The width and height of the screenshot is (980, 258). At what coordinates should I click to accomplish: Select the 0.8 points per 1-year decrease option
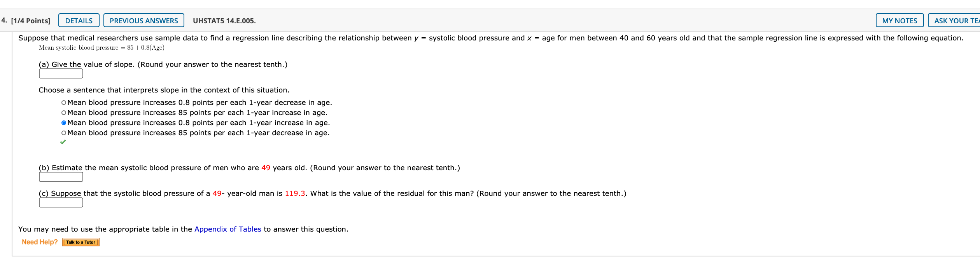click(63, 102)
